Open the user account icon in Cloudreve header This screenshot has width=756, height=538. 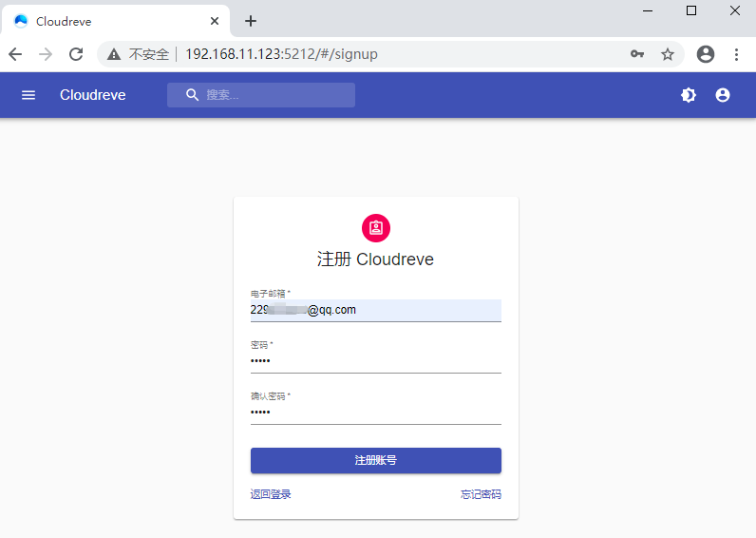(722, 95)
